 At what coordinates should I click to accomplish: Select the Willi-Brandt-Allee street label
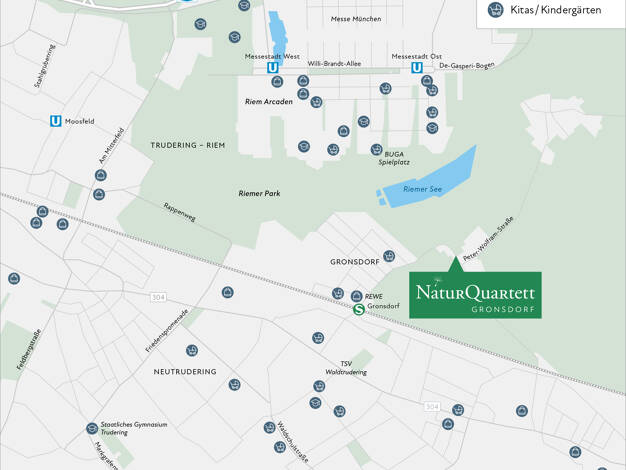coord(334,63)
